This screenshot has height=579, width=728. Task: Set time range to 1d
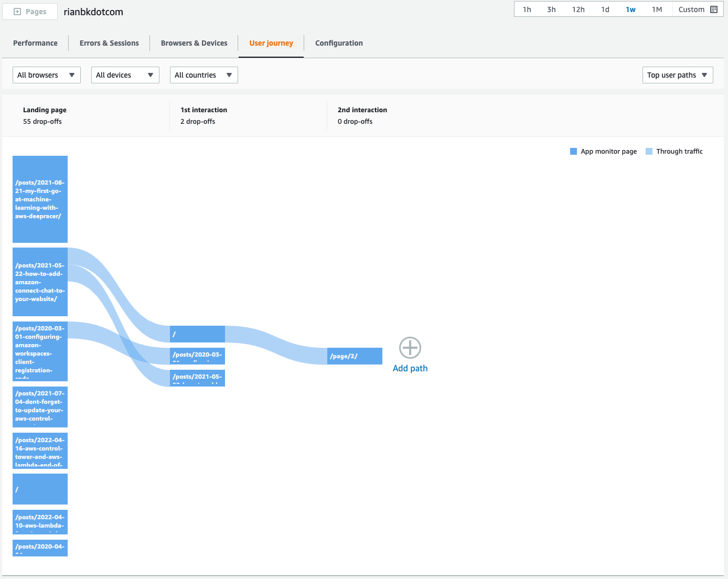coord(605,9)
